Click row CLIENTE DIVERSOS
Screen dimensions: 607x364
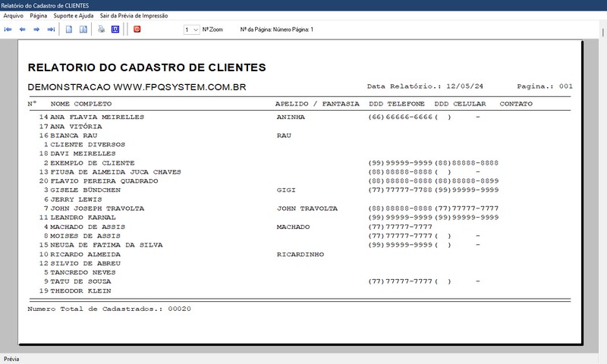tap(88, 144)
